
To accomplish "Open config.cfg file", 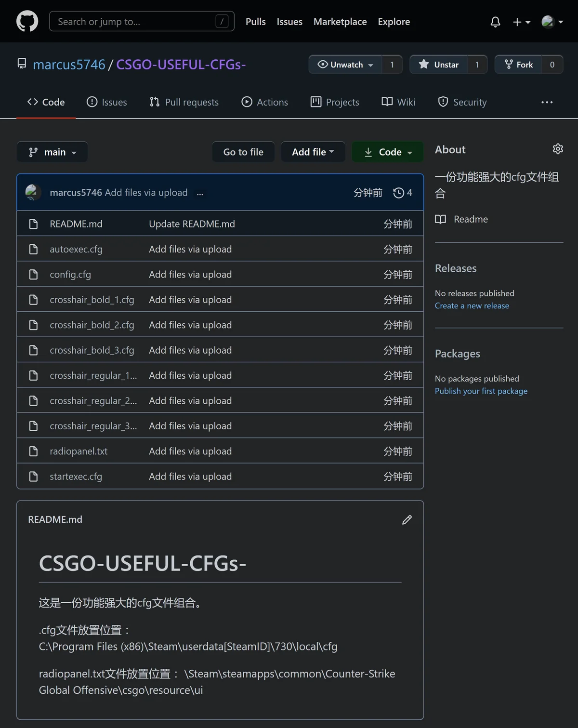I will click(x=70, y=275).
